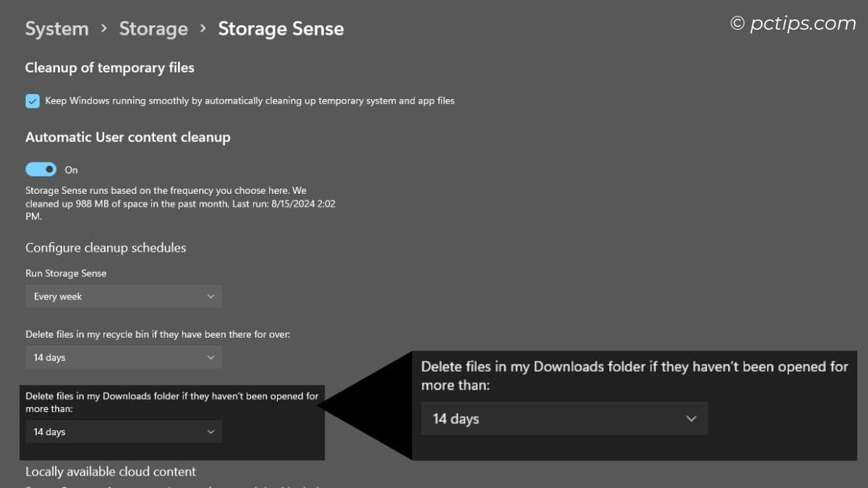Open the Storage breadcrumb link
The image size is (868, 488).
[153, 29]
